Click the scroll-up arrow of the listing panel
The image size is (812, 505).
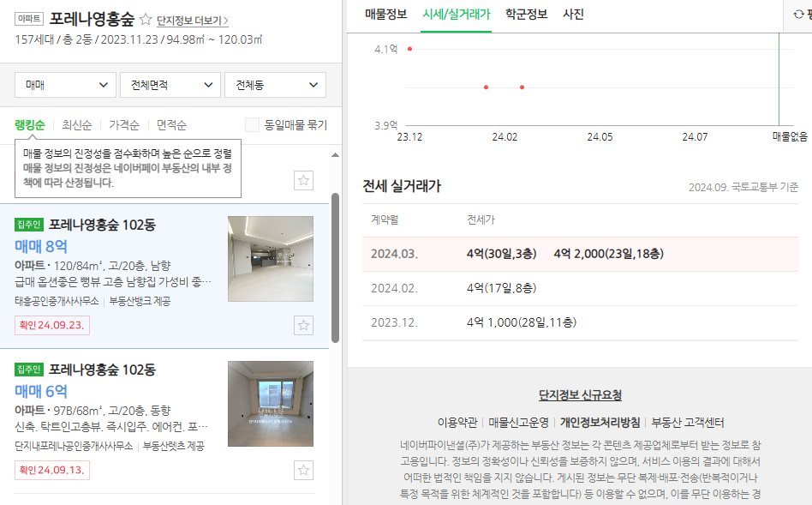(335, 155)
